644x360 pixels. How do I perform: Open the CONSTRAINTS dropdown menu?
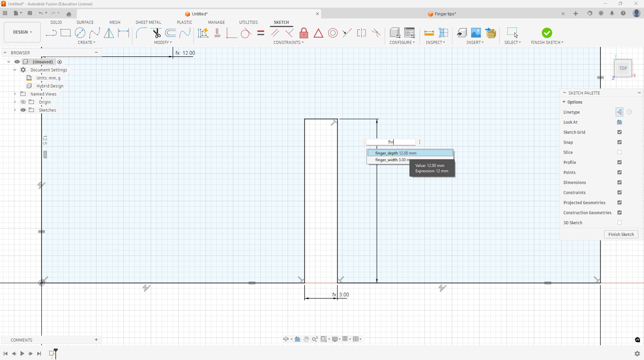(289, 43)
